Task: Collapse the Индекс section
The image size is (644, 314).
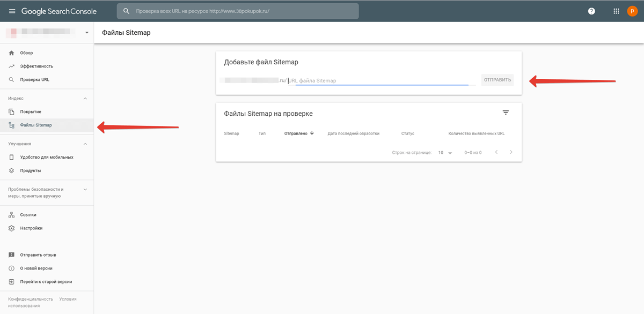Action: click(x=84, y=98)
